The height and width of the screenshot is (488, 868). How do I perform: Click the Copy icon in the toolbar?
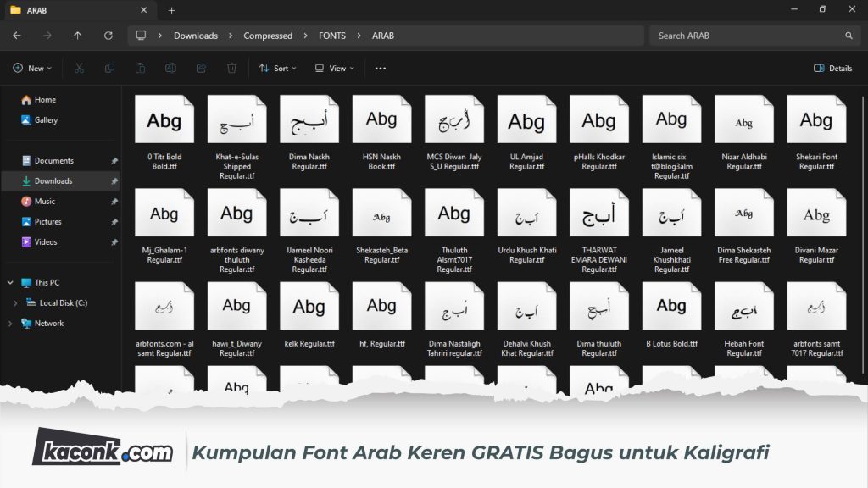click(x=109, y=68)
